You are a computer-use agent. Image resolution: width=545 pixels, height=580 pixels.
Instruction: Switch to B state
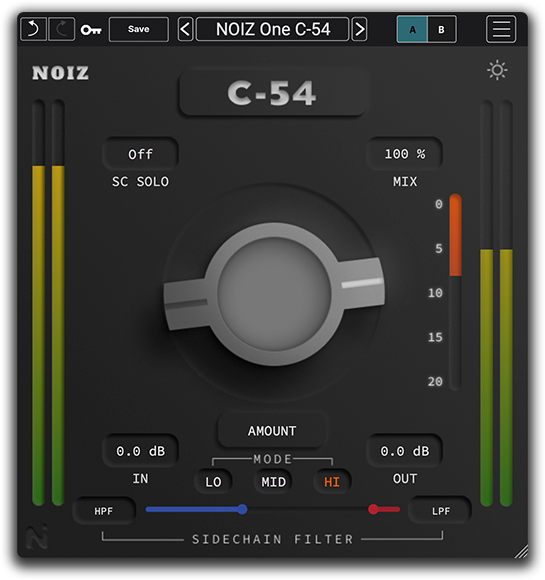click(x=442, y=29)
